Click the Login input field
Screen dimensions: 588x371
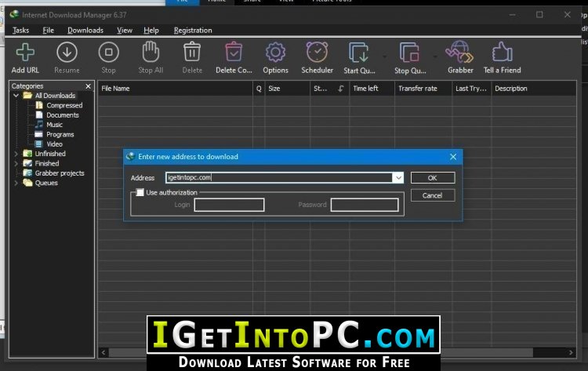coord(229,206)
